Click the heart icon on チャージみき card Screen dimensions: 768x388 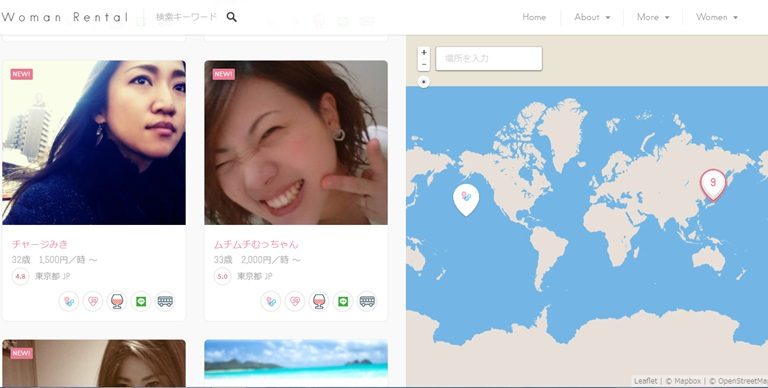(93, 301)
